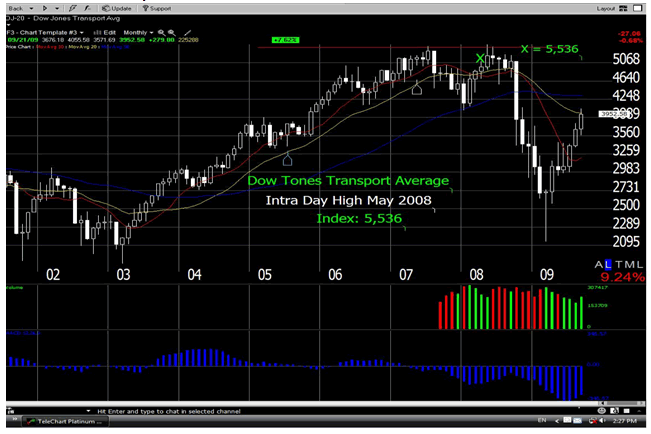
Task: Click TeleChart Platinum taskbar button
Action: point(66,422)
